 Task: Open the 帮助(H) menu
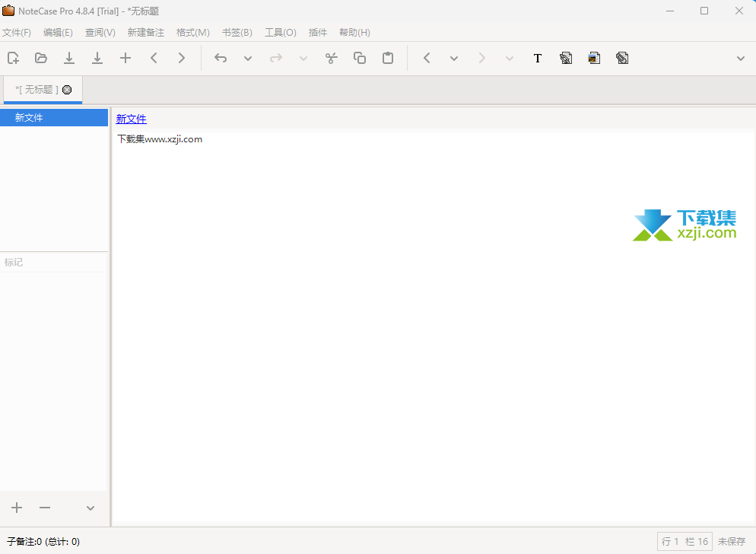coord(354,32)
